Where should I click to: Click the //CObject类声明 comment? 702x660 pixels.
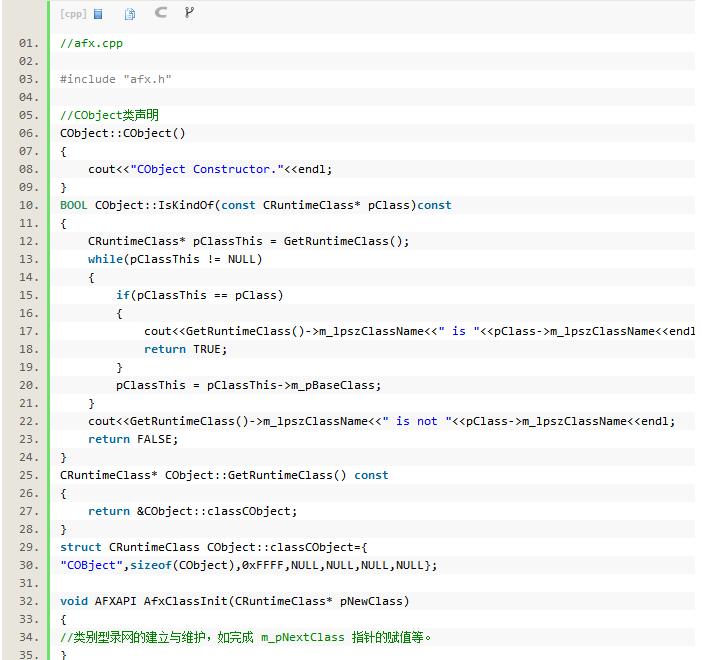click(109, 115)
